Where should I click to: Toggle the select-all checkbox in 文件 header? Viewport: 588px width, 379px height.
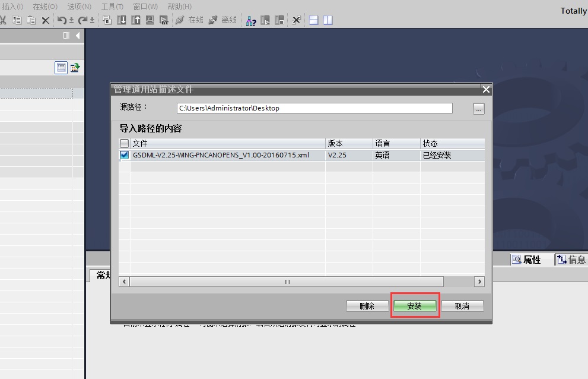click(124, 143)
